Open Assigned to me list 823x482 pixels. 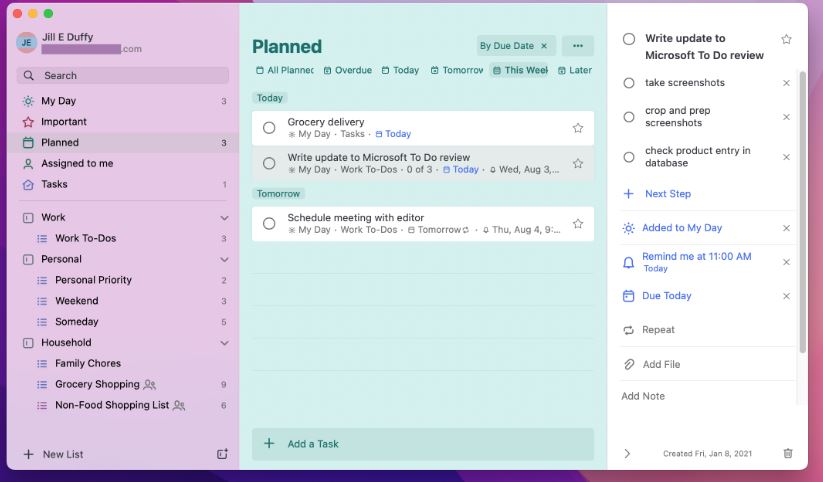(123, 163)
